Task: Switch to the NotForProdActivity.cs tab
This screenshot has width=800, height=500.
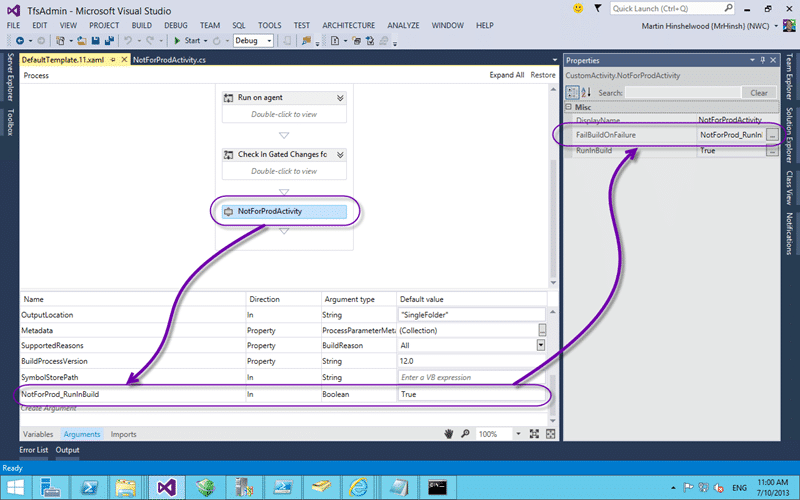Action: pos(169,60)
